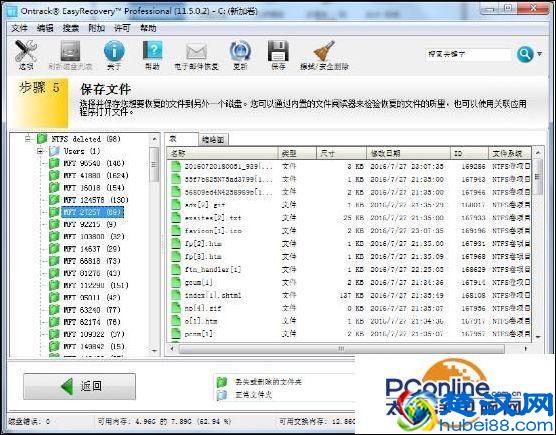Focus the search keyword input field
Screen dimensions: 556x435
[468, 54]
